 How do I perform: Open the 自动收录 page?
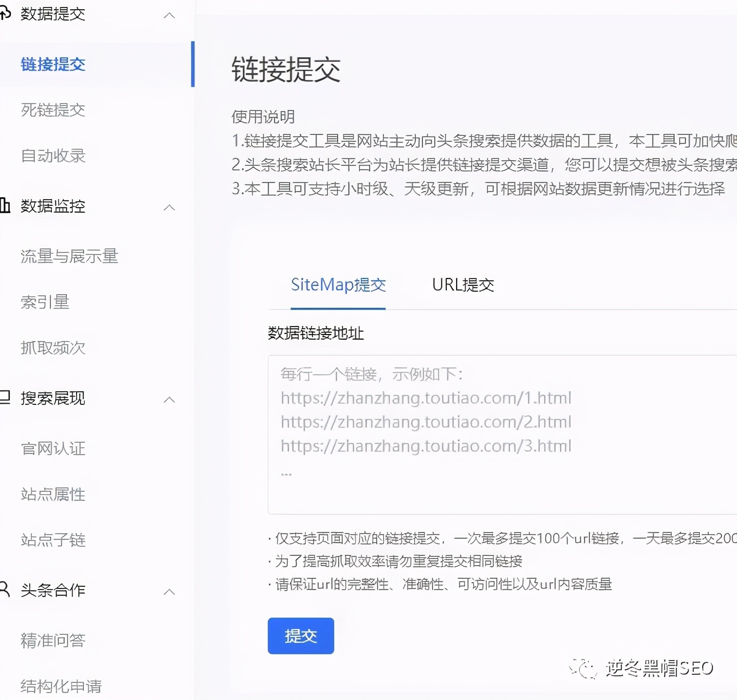[53, 156]
